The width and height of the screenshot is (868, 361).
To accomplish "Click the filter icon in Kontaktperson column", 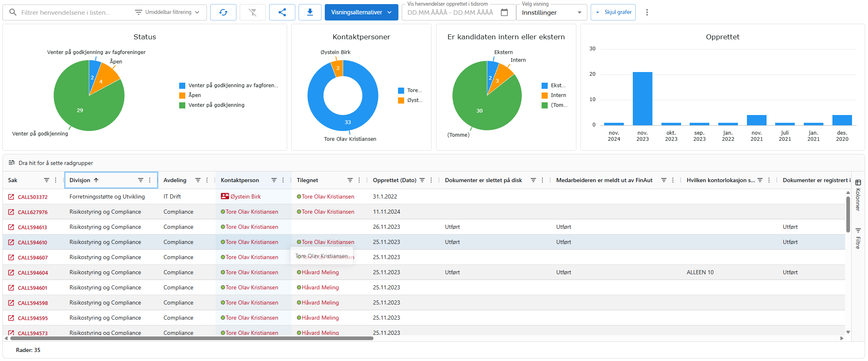I will pos(274,180).
